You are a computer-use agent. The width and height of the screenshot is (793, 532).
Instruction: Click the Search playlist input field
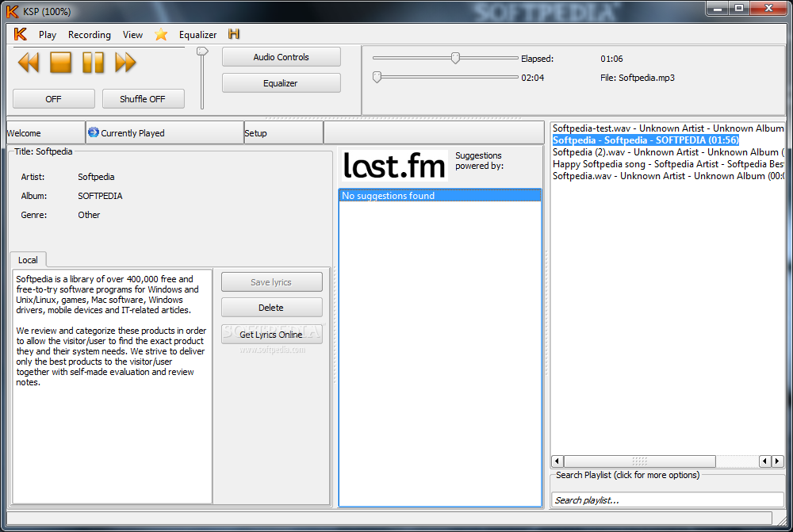[x=667, y=500]
